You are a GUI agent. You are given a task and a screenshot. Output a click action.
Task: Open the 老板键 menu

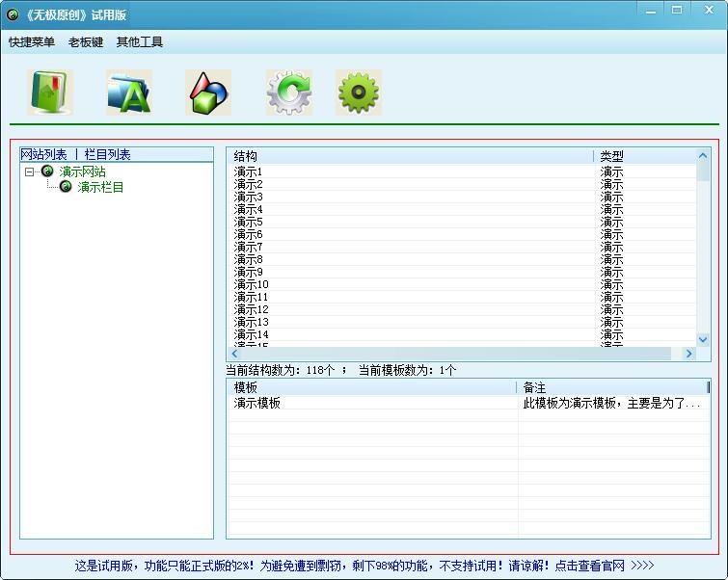(86, 42)
